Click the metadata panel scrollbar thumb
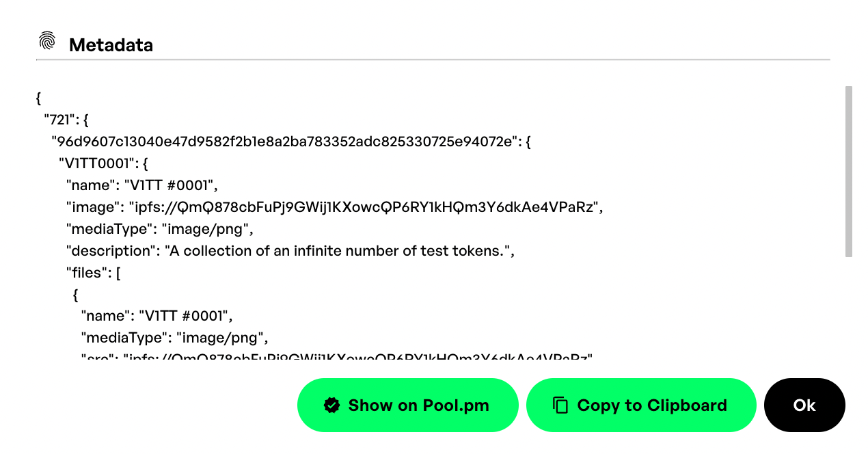Viewport: 868px width, 454px height. coord(849,172)
